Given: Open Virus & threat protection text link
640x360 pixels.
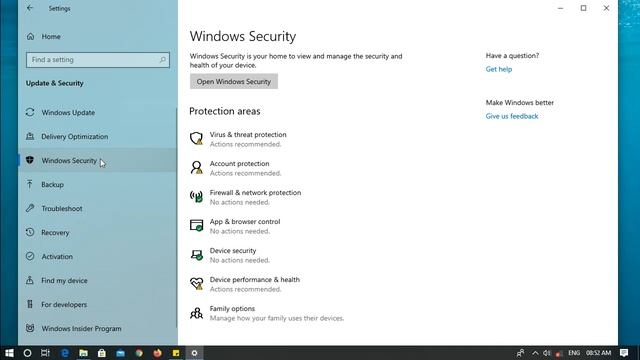Looking at the screenshot, I should [x=248, y=134].
